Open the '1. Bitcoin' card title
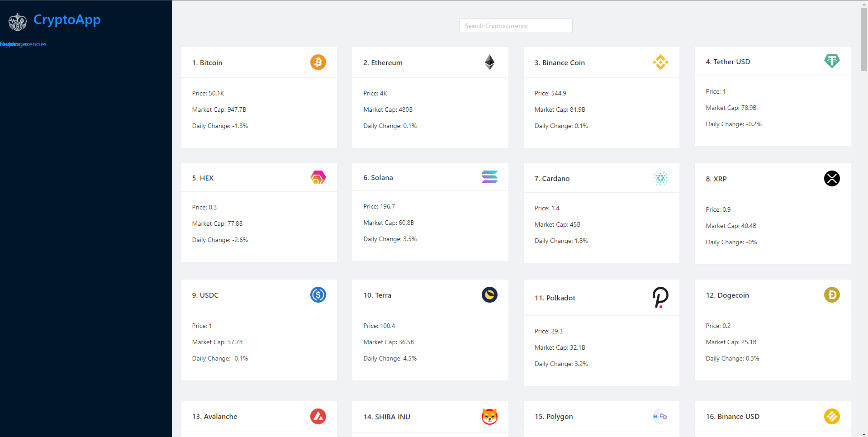 pyautogui.click(x=207, y=62)
